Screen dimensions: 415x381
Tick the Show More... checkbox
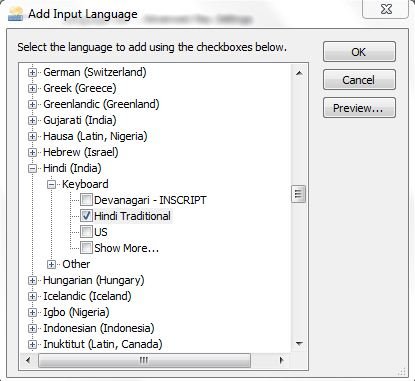click(x=86, y=247)
